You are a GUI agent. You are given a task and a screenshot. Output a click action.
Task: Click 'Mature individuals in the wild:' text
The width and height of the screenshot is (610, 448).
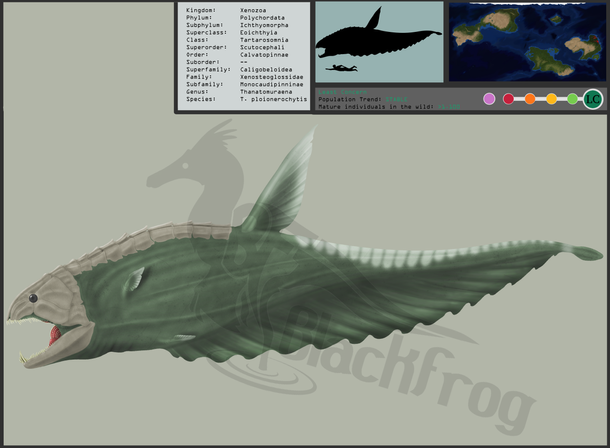coord(376,107)
